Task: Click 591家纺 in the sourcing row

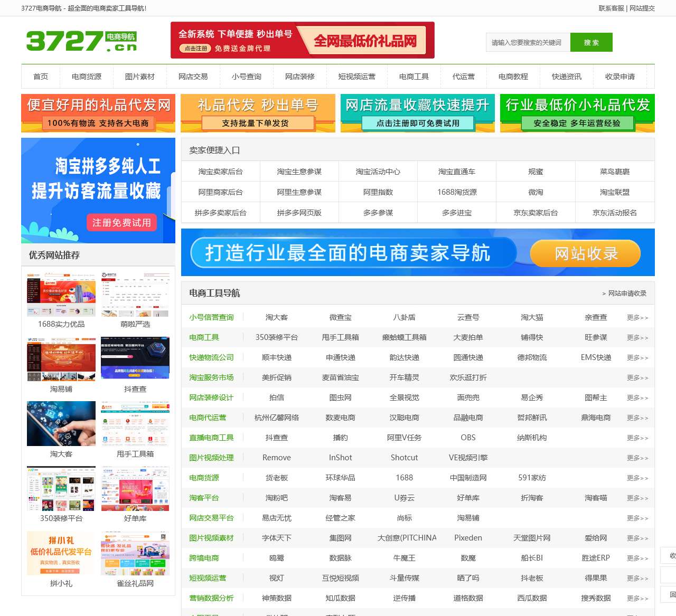Action: click(x=532, y=478)
